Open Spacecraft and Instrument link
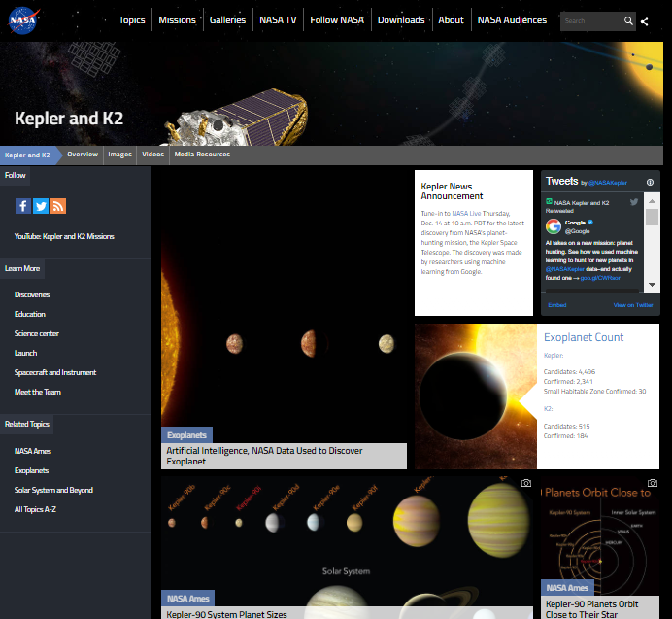Image resolution: width=672 pixels, height=619 pixels. [55, 372]
